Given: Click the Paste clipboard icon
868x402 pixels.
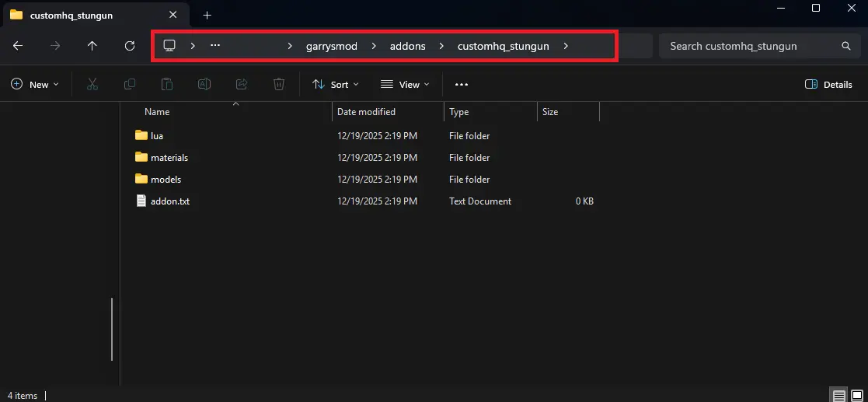Looking at the screenshot, I should coord(167,84).
